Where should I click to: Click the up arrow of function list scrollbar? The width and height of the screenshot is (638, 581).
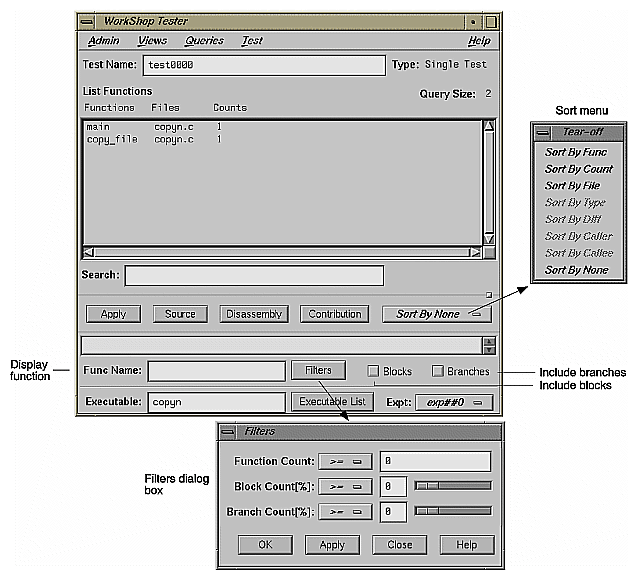click(x=489, y=126)
